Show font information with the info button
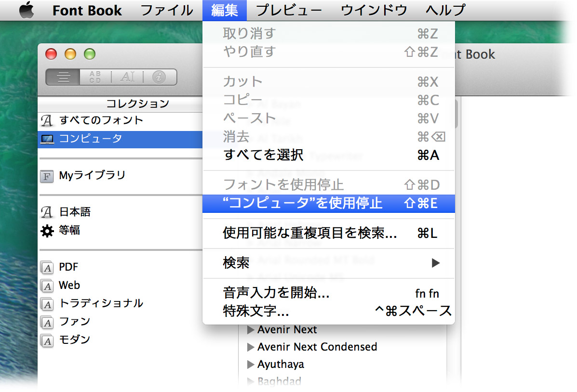 (x=160, y=77)
